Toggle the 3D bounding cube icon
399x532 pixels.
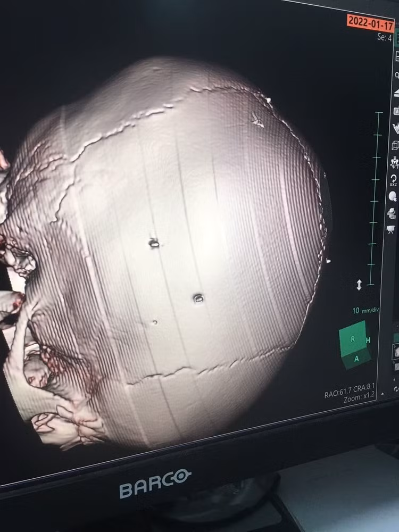click(395, 146)
